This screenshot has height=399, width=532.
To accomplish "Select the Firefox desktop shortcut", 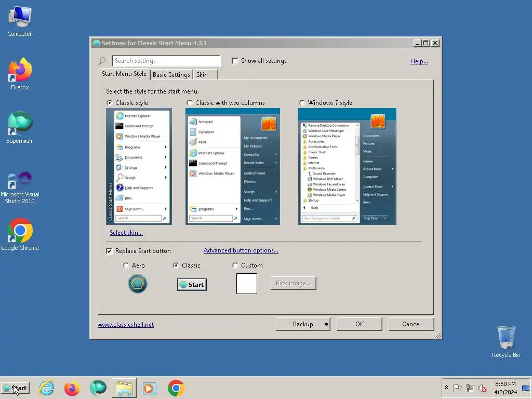I will (20, 74).
